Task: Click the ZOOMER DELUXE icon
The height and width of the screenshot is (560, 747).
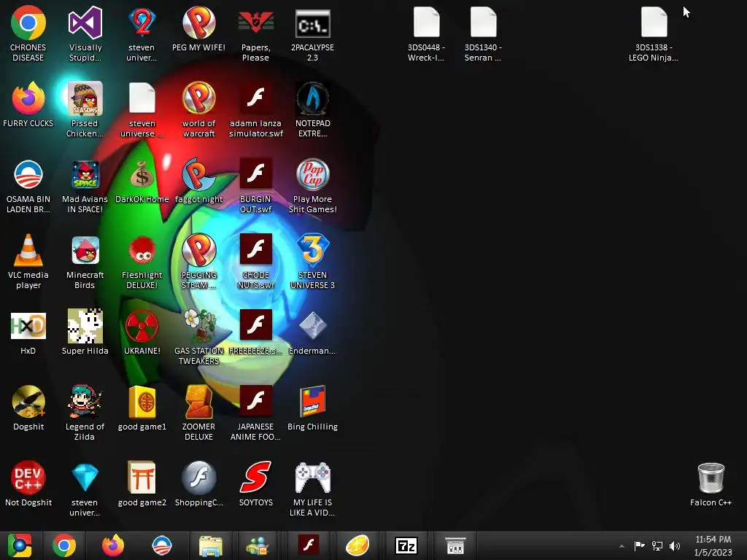Action: click(198, 413)
